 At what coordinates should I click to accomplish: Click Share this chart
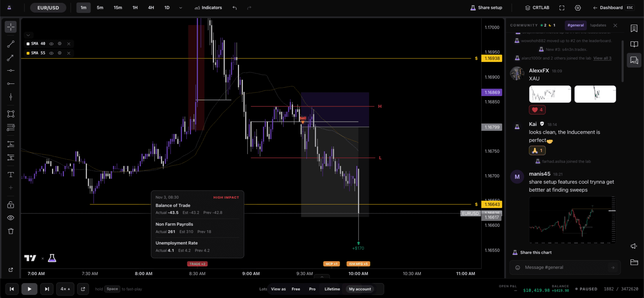pyautogui.click(x=532, y=252)
